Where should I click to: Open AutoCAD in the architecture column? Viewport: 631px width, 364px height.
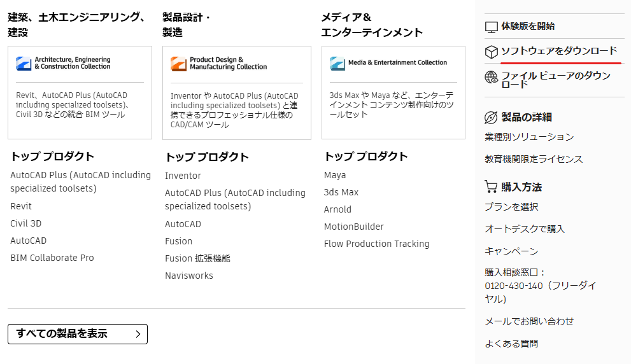pyautogui.click(x=28, y=241)
